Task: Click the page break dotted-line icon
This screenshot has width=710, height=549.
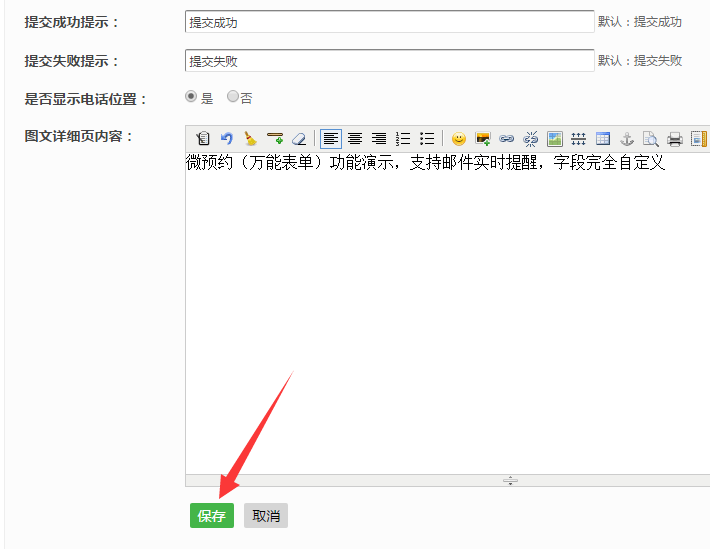Action: pos(579,139)
